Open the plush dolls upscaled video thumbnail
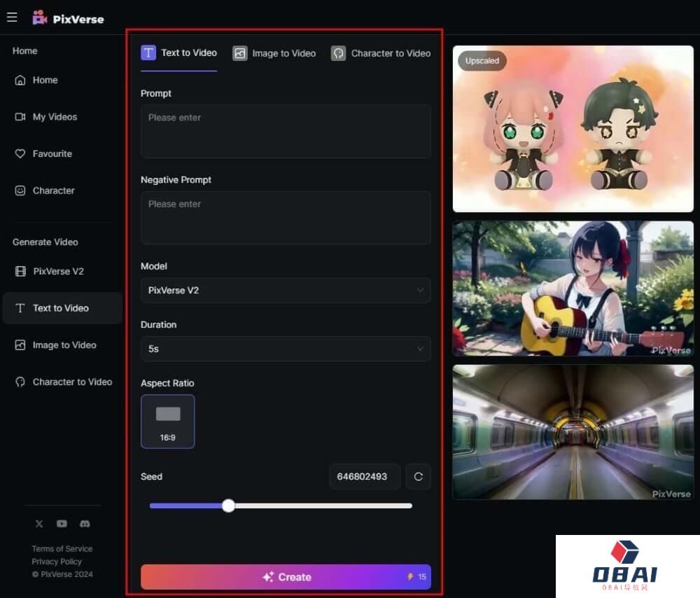 pyautogui.click(x=573, y=129)
